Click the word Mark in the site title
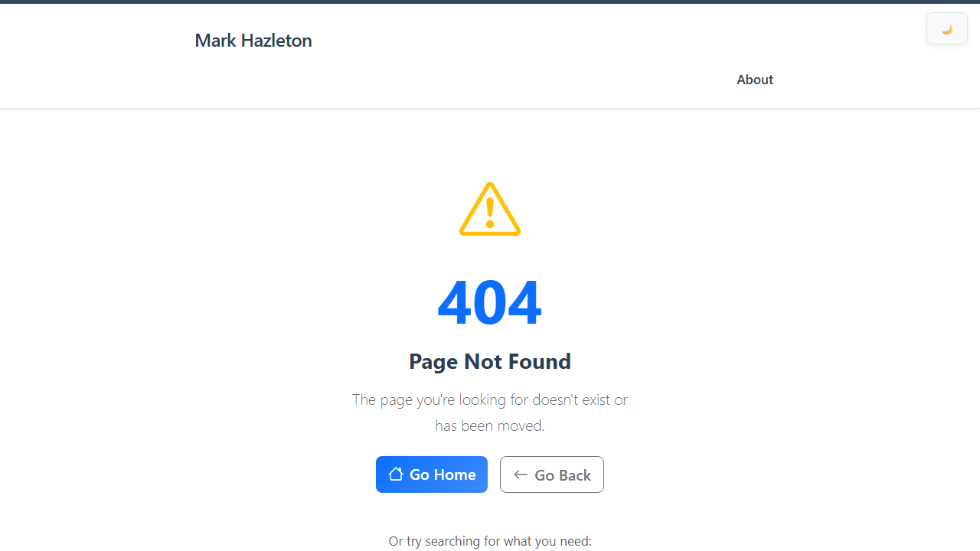Viewport: 980px width, 551px height. pos(215,41)
